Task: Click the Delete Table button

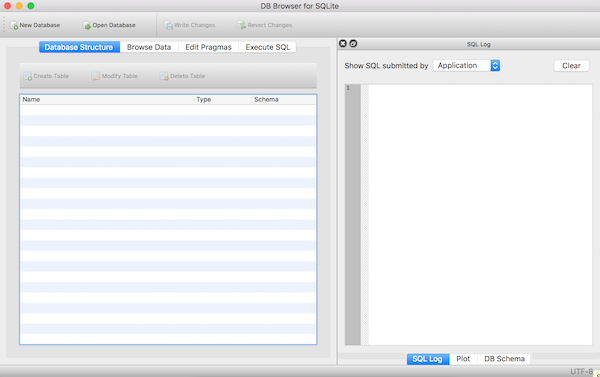Action: (x=183, y=76)
